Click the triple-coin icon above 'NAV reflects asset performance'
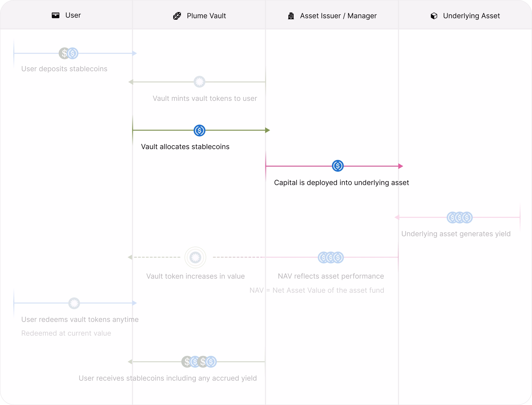The height and width of the screenshot is (405, 532). pos(331,257)
